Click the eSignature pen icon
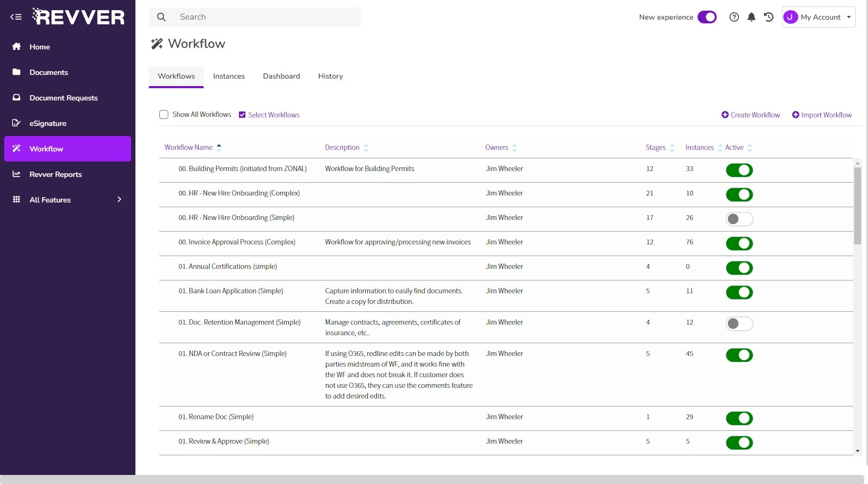The height and width of the screenshot is (484, 868). (x=16, y=123)
